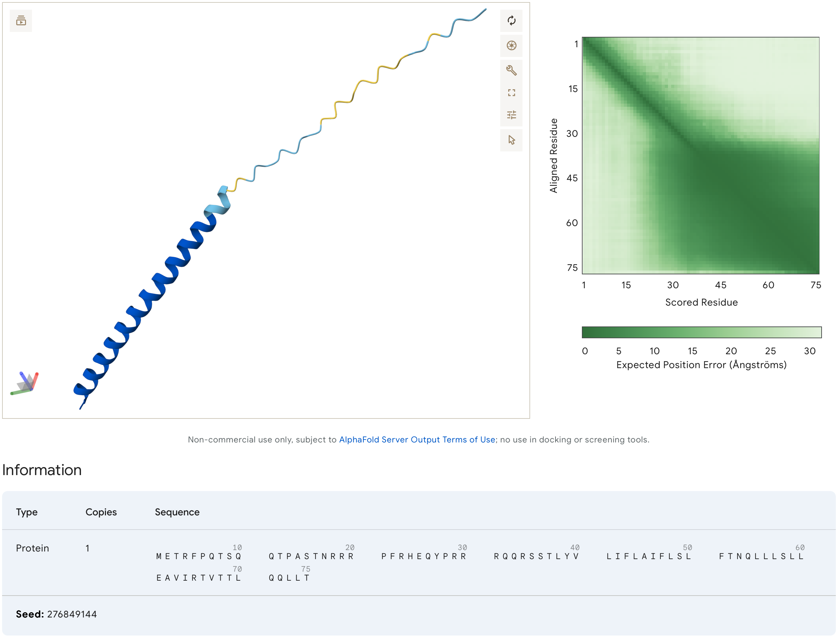Click the reset camera icon
The image size is (840, 639).
pos(511,20)
